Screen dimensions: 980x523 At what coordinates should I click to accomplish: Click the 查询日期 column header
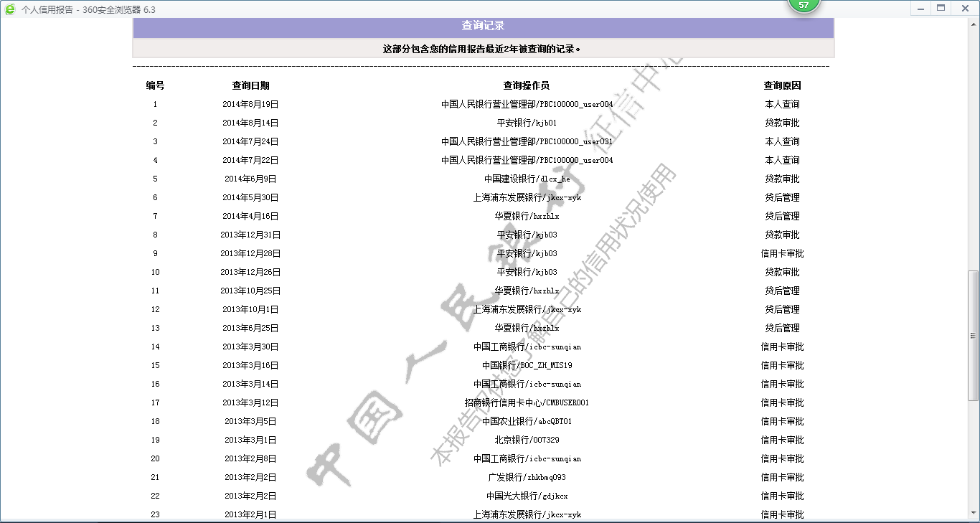(x=250, y=85)
